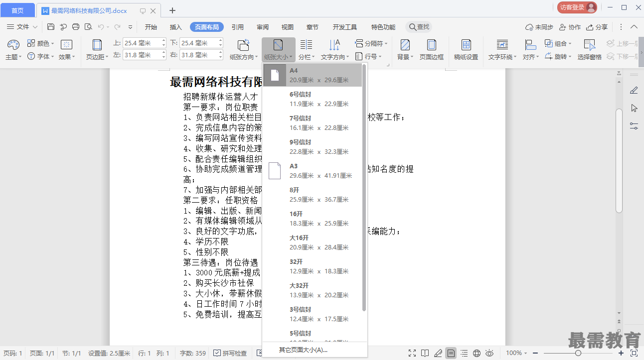The width and height of the screenshot is (644, 360).
Task: Click the 背景 background icon
Action: tap(405, 45)
